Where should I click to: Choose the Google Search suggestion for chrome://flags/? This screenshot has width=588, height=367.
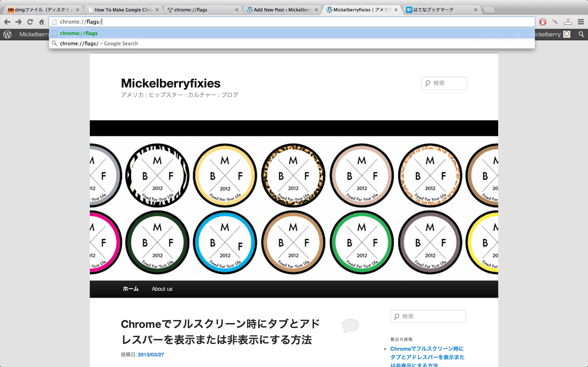99,43
